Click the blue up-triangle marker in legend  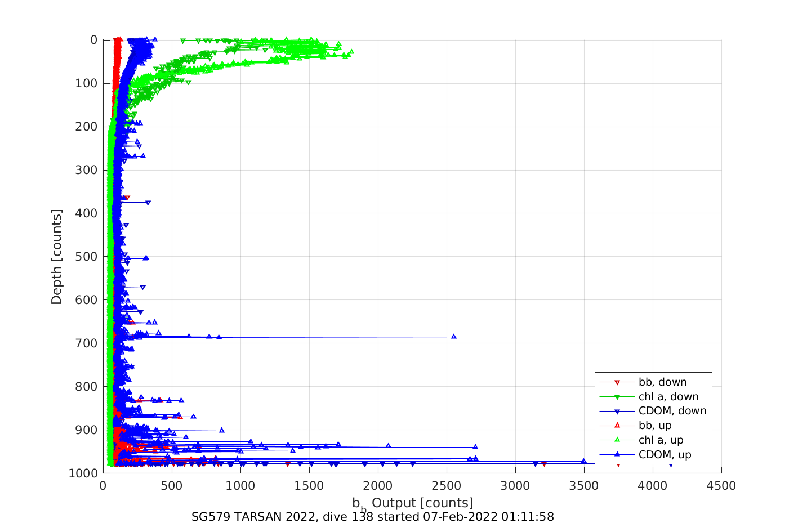point(617,454)
